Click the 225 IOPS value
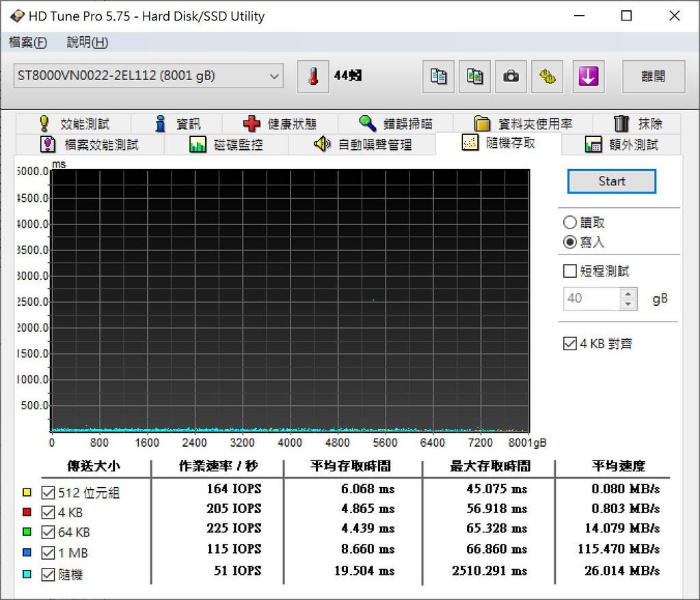Image resolution: width=700 pixels, height=600 pixels. pyautogui.click(x=234, y=528)
